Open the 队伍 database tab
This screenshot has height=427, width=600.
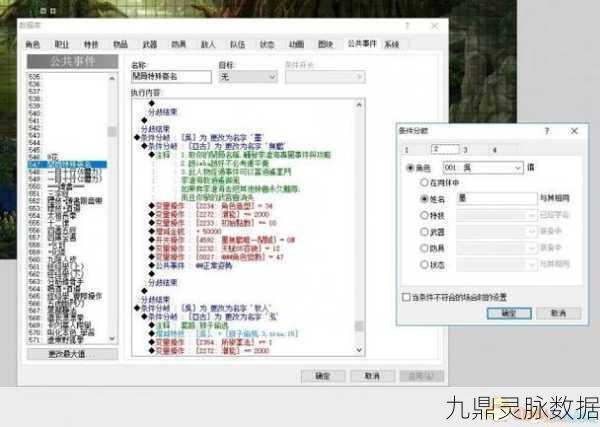tap(237, 44)
